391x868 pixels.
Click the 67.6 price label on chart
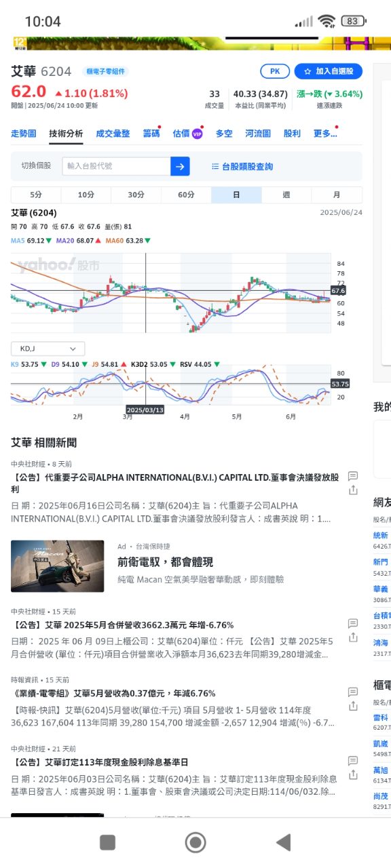click(x=338, y=290)
